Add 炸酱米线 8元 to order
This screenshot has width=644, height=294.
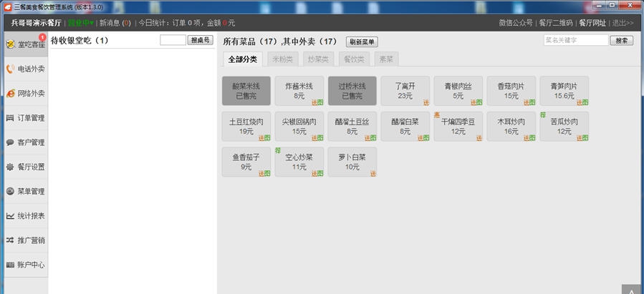click(x=299, y=91)
